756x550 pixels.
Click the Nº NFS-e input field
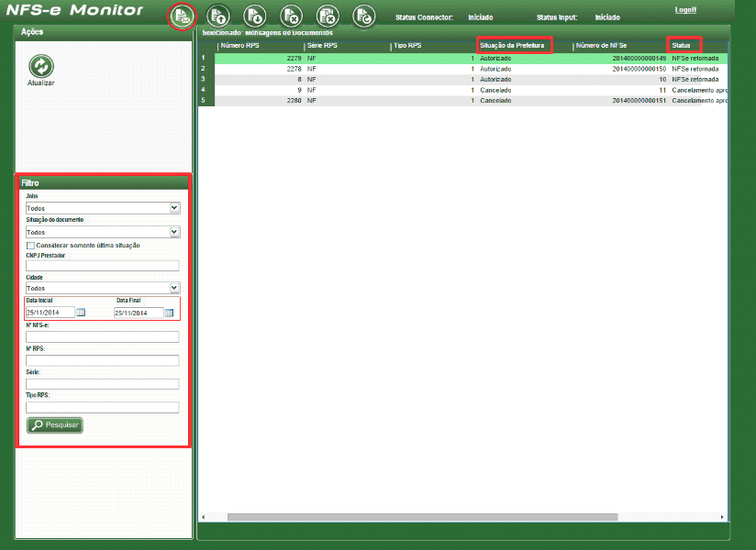point(102,336)
